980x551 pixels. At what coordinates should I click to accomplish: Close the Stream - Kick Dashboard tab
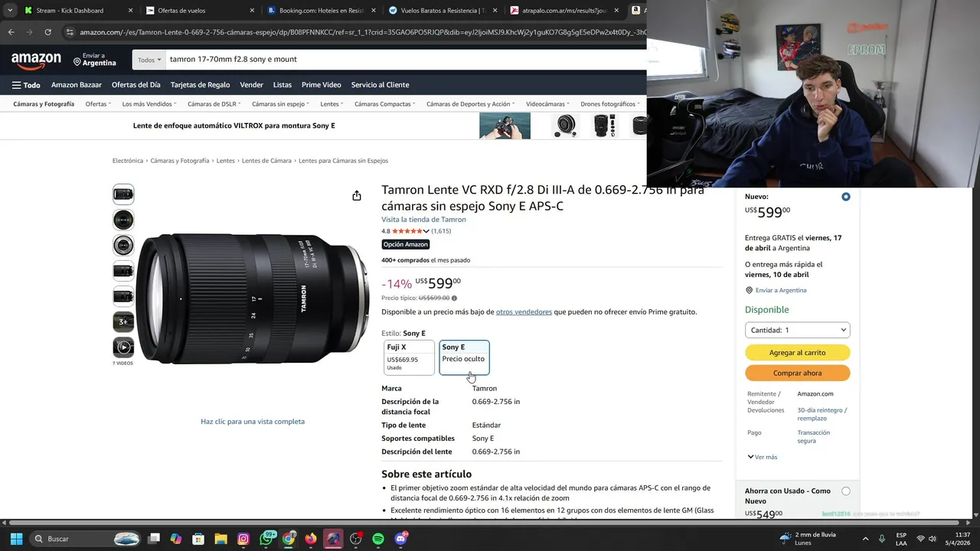coord(130,11)
